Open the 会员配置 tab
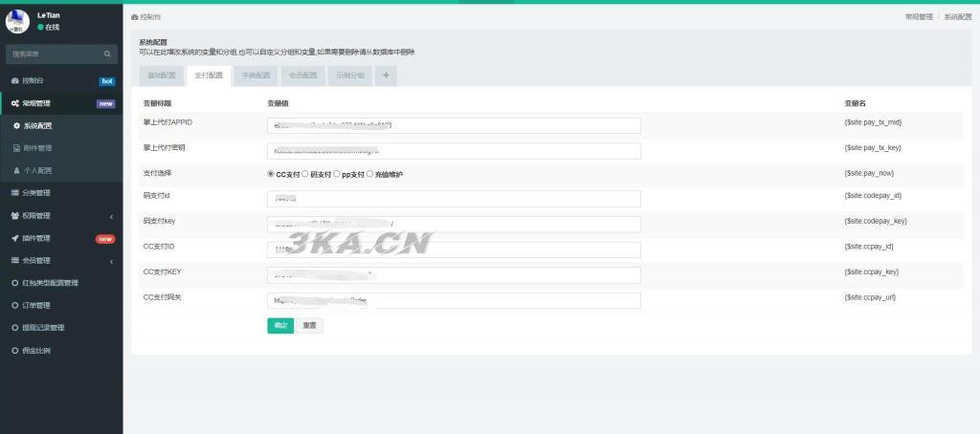Image resolution: width=980 pixels, height=434 pixels. [303, 76]
